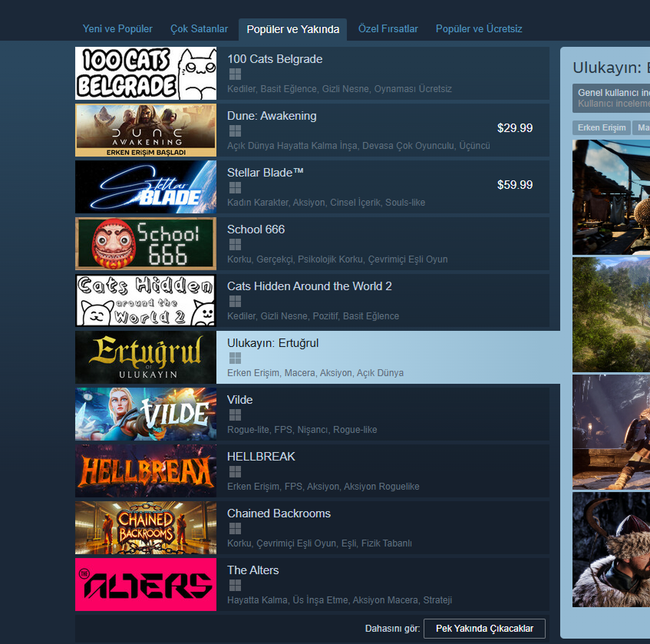Viewport: 650px width, 644px height.
Task: Click tags 'Rogue-lite, FPS, Nişancı, Rogue-like'
Action: pyautogui.click(x=302, y=430)
